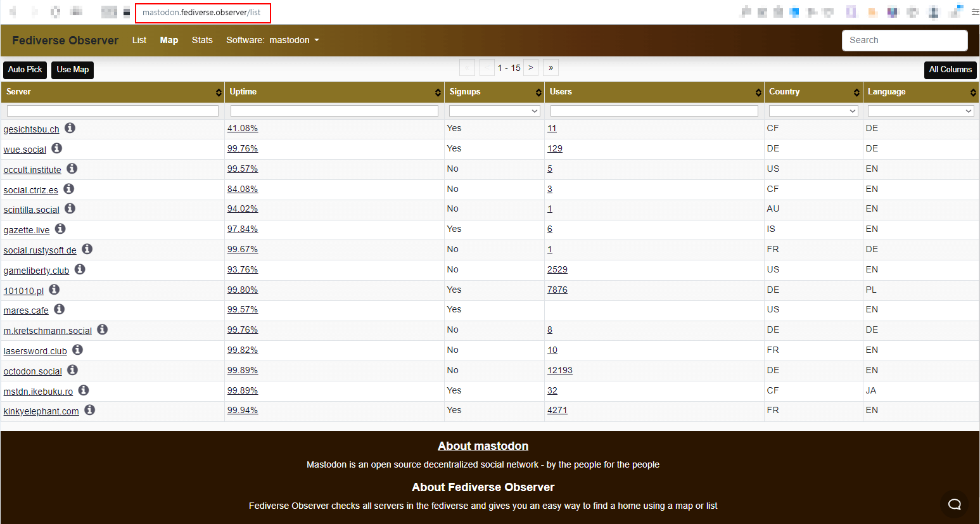Open info icon for kinkyelephant.com
980x524 pixels.
[x=90, y=410]
